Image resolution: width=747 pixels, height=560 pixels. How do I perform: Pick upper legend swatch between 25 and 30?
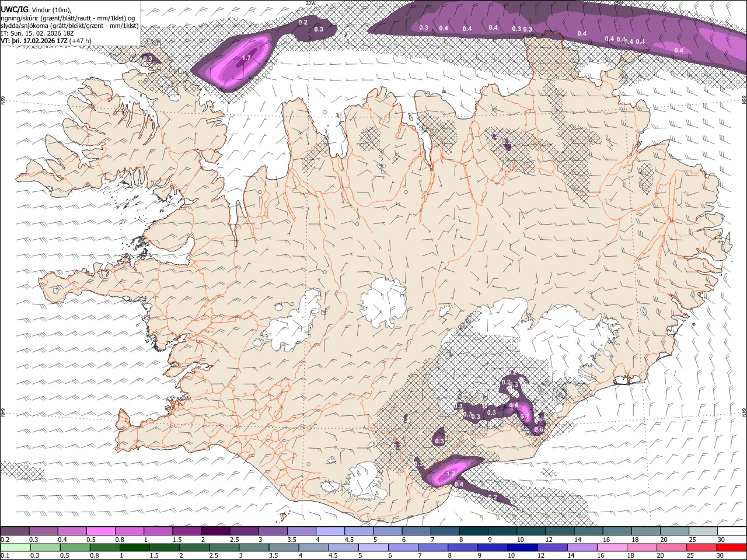tap(703, 531)
